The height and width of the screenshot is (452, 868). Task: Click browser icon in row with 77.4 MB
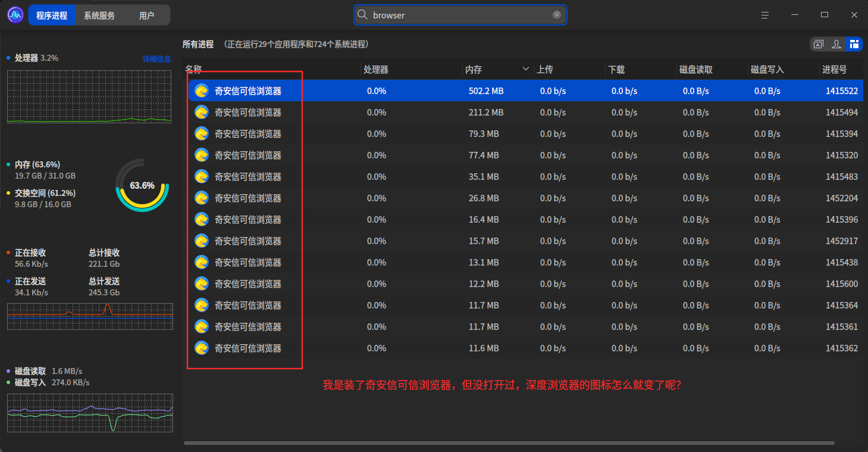(202, 155)
